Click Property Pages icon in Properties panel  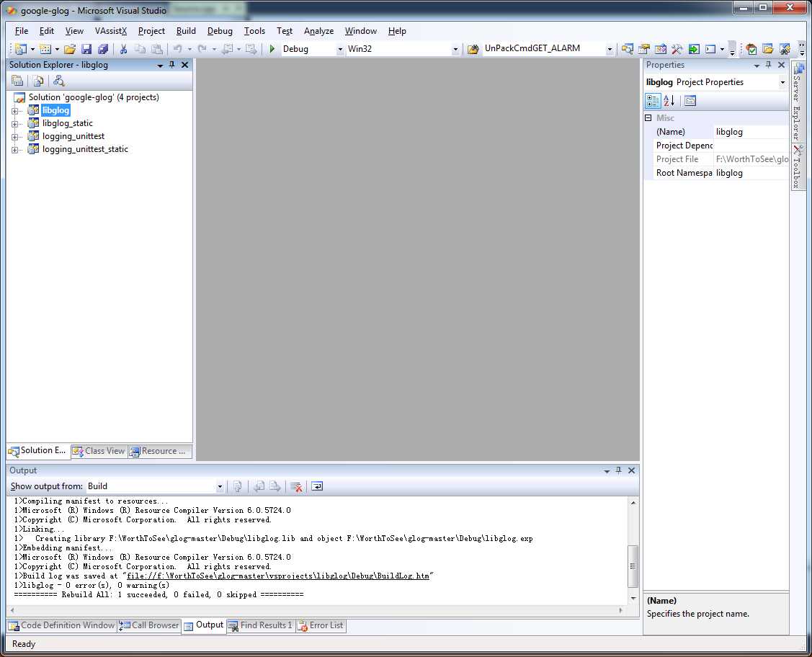[690, 101]
